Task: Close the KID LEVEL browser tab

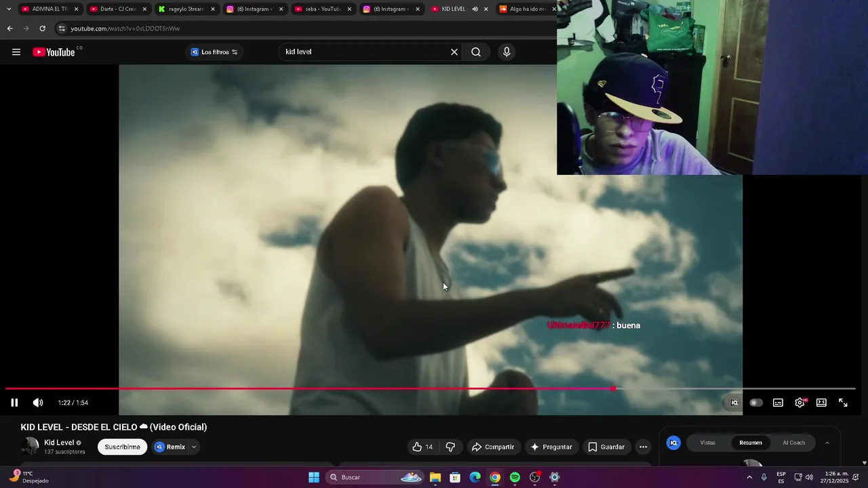Action: pyautogui.click(x=486, y=9)
